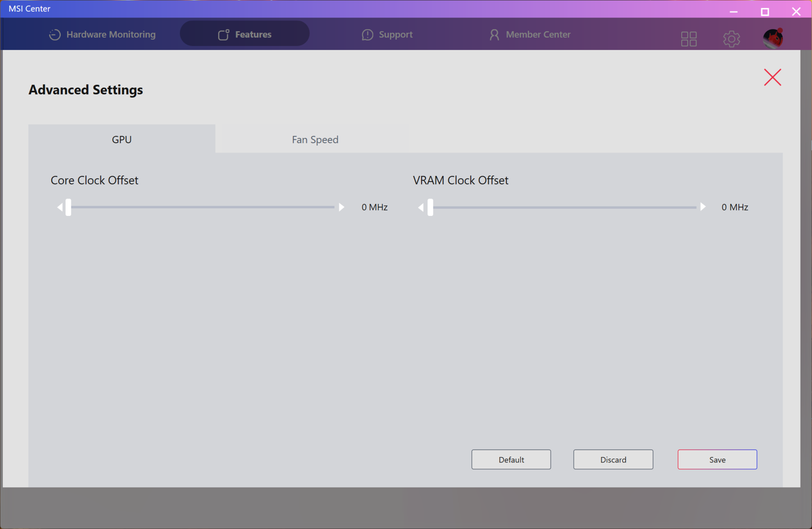The height and width of the screenshot is (529, 812).
Task: Open settings gear icon in header
Action: tap(731, 39)
